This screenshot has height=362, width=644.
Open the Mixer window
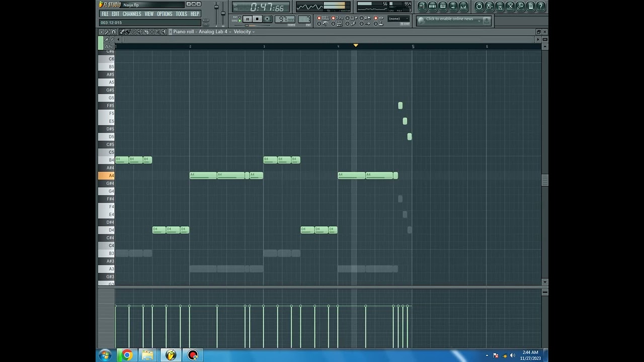pyautogui.click(x=463, y=7)
